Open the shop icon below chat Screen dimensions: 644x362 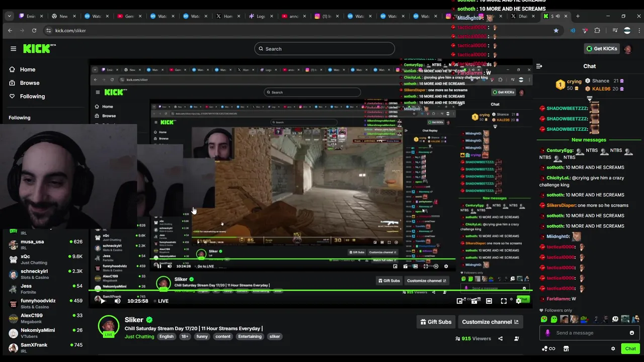(566, 348)
